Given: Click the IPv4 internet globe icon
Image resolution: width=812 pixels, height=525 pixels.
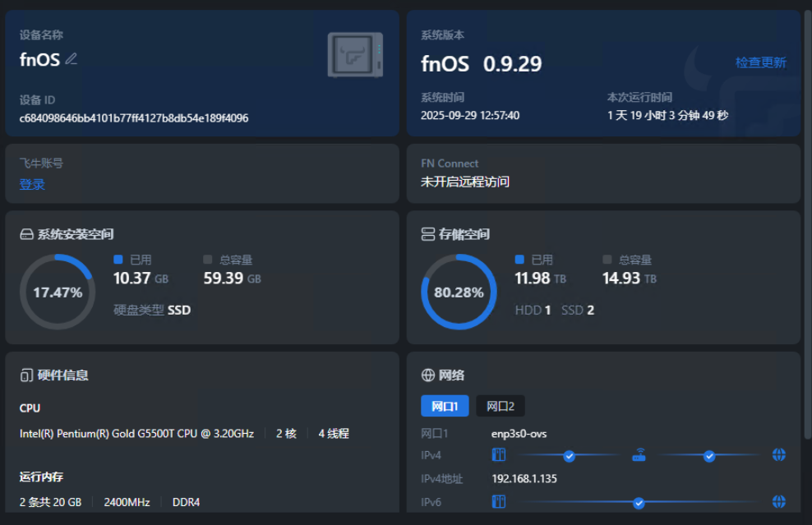Looking at the screenshot, I should pyautogui.click(x=779, y=454).
